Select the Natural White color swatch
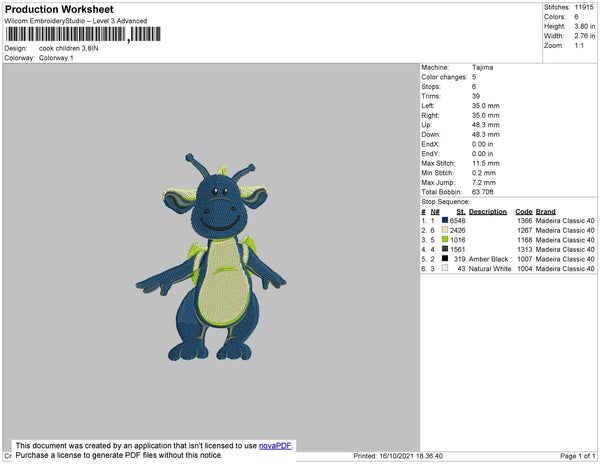 [445, 268]
